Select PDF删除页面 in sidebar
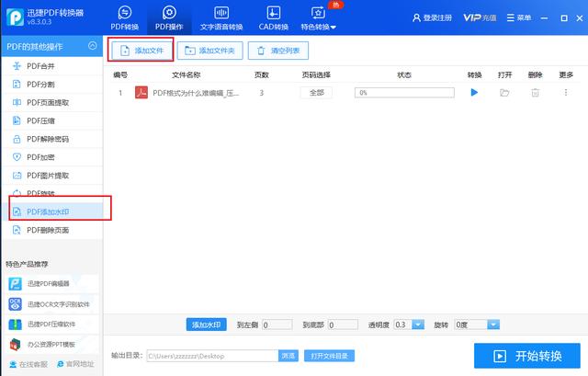The image size is (588, 376). [x=51, y=230]
